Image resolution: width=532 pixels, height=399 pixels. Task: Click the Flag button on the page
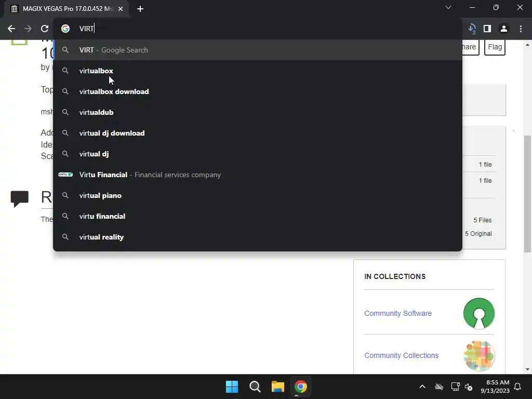coord(495,47)
